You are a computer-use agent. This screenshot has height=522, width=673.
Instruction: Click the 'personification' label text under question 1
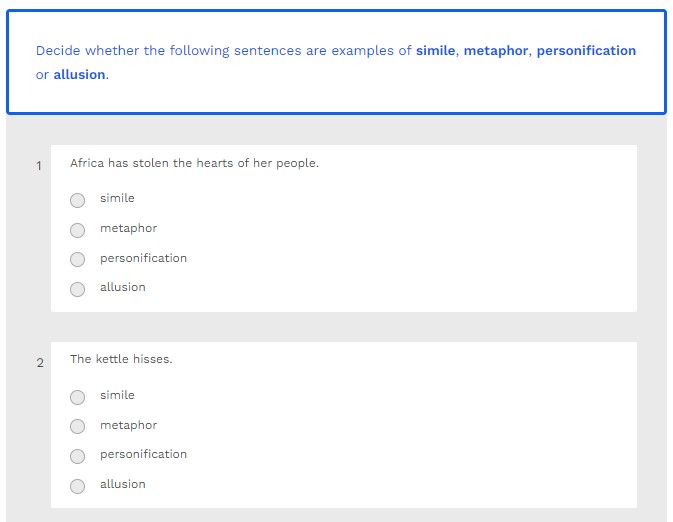[x=143, y=258]
